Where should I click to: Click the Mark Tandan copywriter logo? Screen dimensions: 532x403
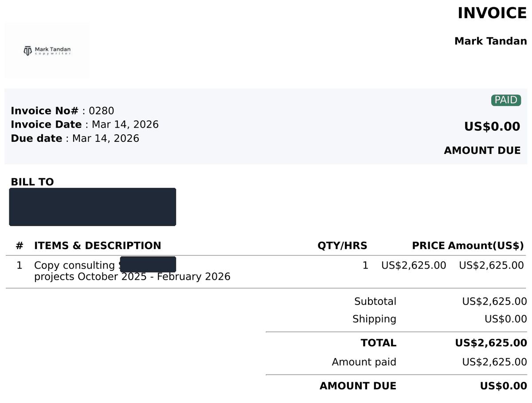click(x=47, y=51)
